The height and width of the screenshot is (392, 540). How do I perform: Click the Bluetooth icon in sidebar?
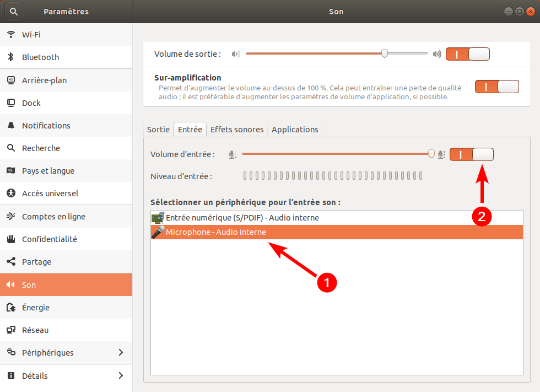pos(11,57)
